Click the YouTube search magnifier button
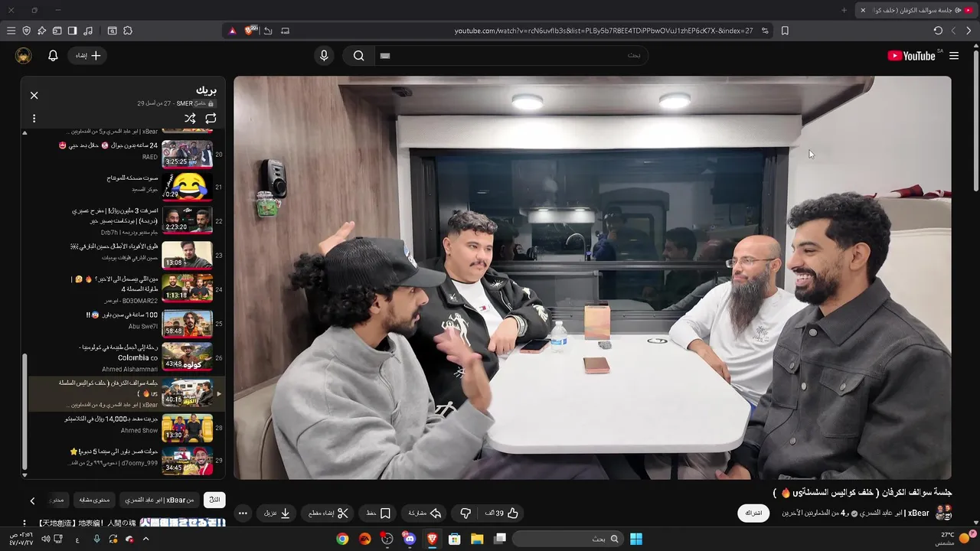The width and height of the screenshot is (980, 551). click(358, 56)
